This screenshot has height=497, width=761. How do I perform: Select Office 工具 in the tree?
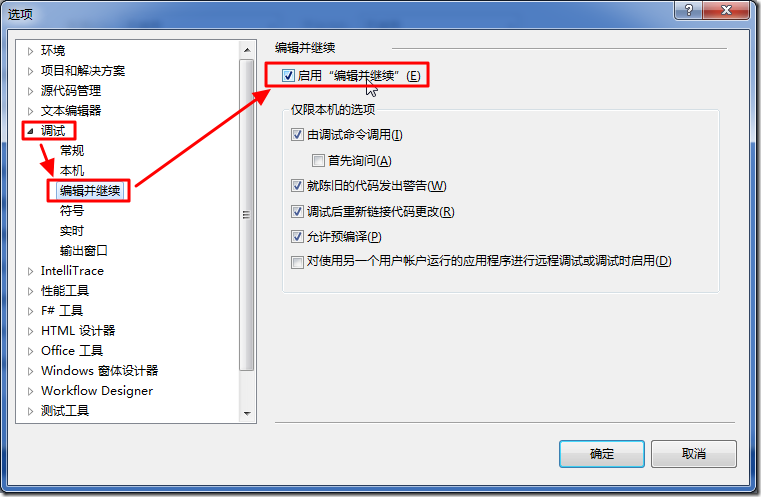coord(72,350)
